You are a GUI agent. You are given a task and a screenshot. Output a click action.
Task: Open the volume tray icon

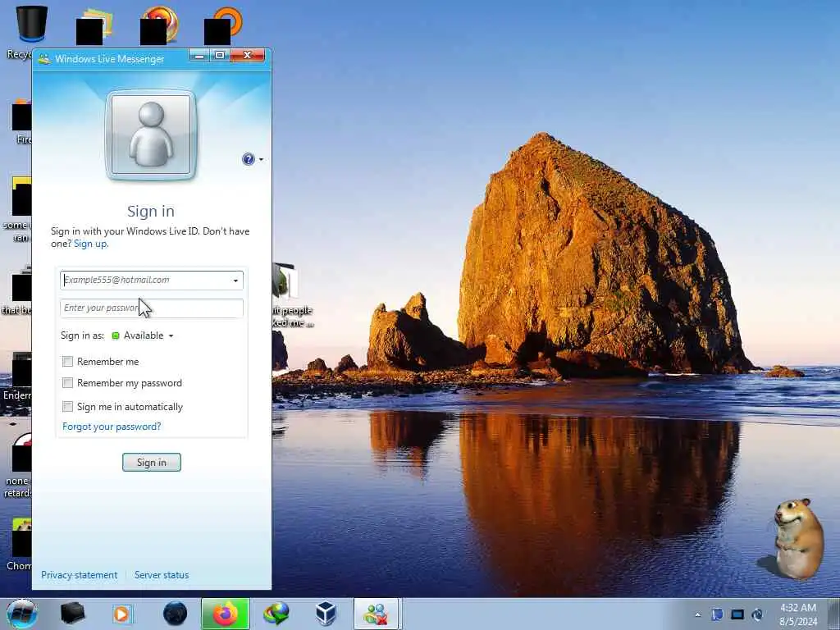(757, 614)
